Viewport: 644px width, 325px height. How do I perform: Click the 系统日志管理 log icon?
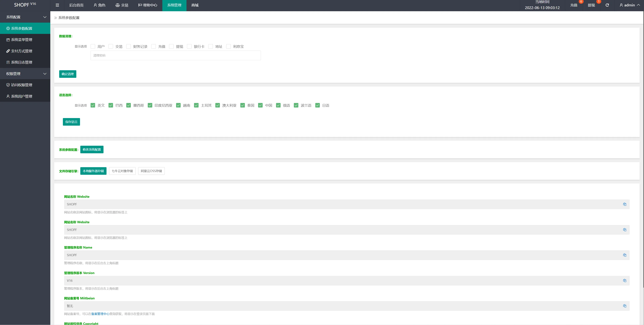(8, 62)
